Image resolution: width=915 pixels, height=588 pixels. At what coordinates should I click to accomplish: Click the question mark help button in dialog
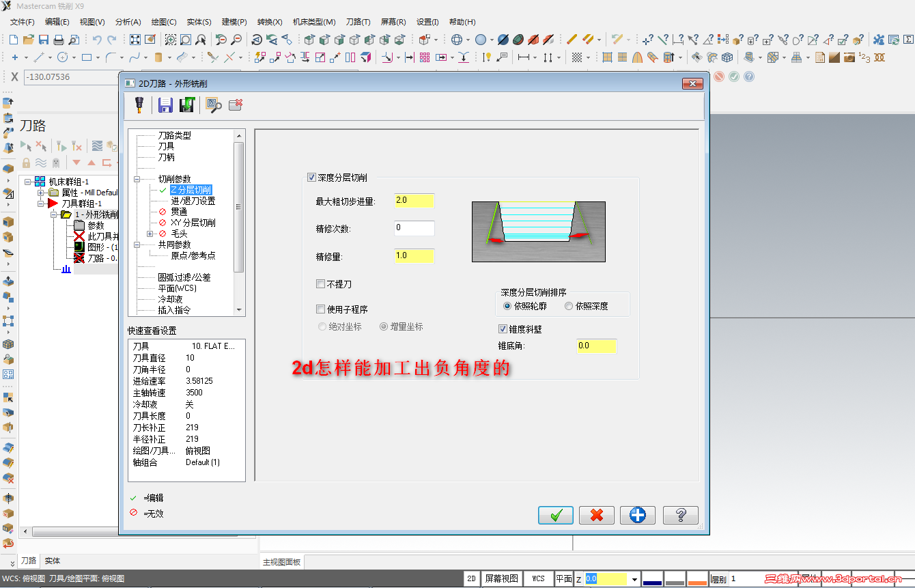click(x=680, y=515)
